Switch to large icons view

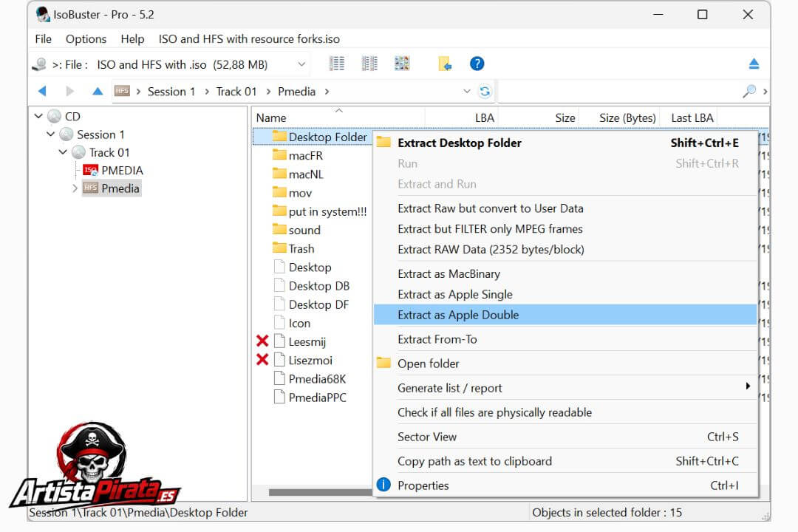point(402,64)
